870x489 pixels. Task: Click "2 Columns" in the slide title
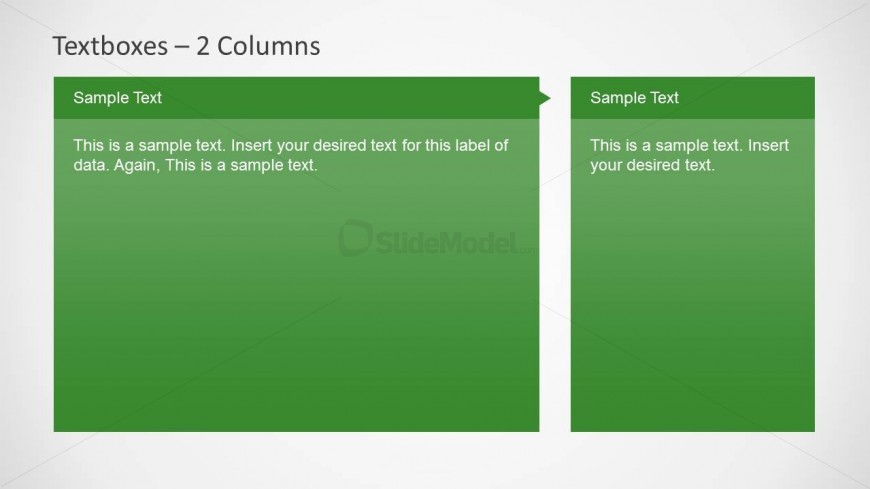pos(258,46)
